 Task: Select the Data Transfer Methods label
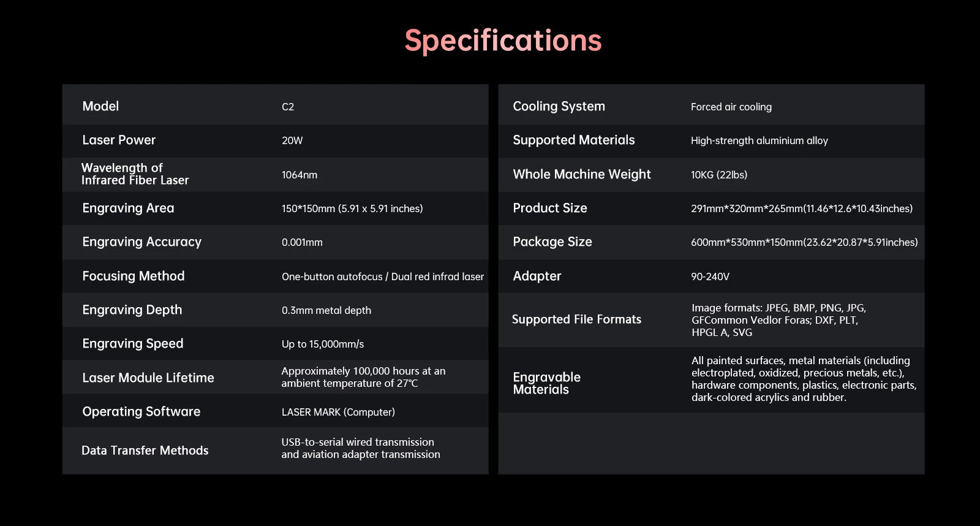[145, 451]
